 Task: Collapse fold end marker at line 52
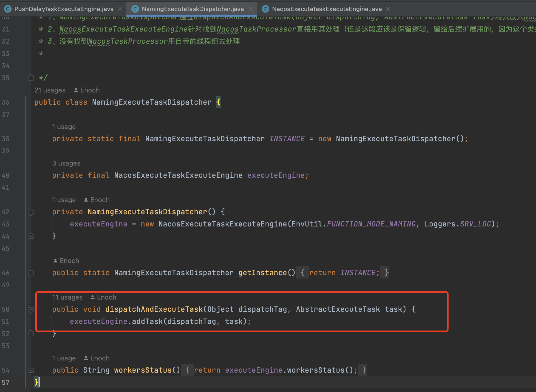click(x=31, y=334)
